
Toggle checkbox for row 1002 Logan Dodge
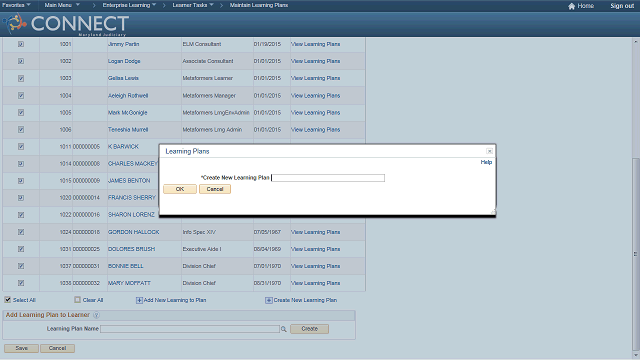(x=21, y=61)
